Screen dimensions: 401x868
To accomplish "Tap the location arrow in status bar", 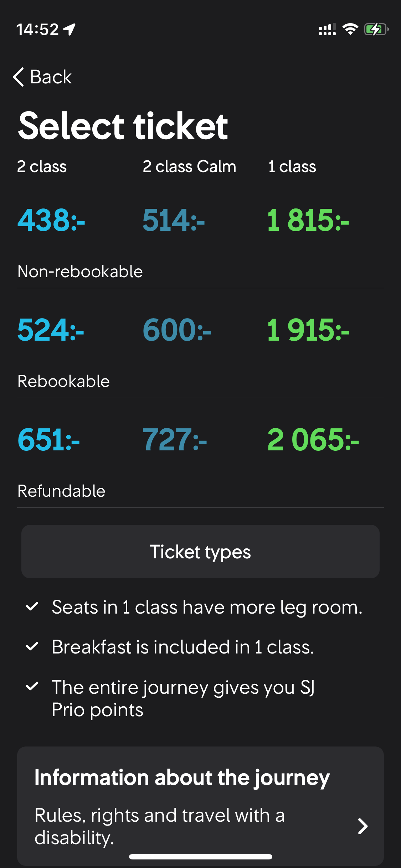I will (x=70, y=29).
